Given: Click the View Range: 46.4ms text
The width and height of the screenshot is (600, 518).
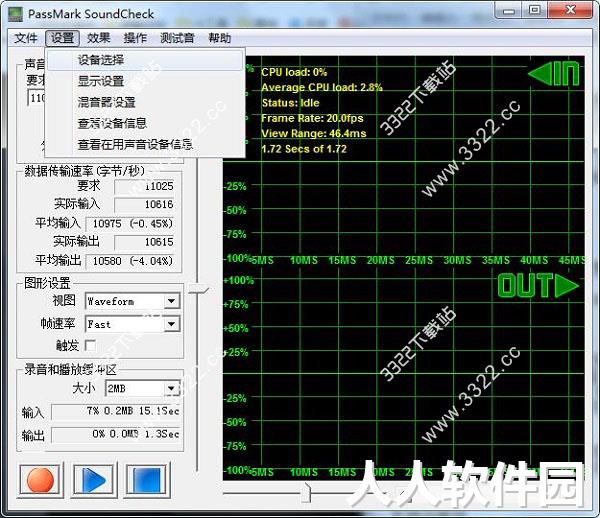Looking at the screenshot, I should (314, 134).
